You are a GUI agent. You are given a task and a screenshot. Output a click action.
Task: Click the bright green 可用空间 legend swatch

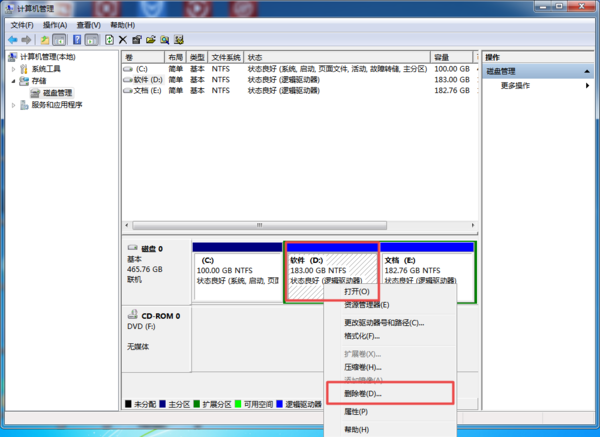[238, 404]
